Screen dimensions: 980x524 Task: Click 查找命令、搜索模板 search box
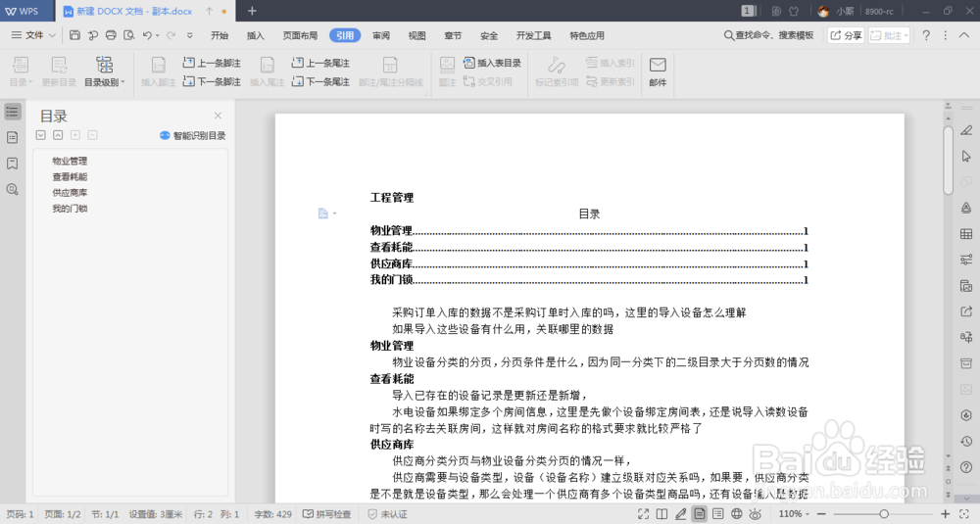click(x=768, y=35)
